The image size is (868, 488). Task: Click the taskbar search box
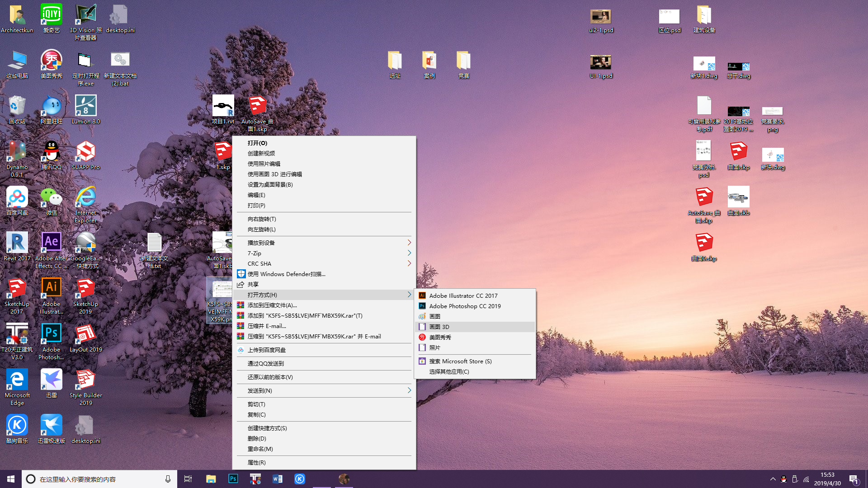point(99,479)
